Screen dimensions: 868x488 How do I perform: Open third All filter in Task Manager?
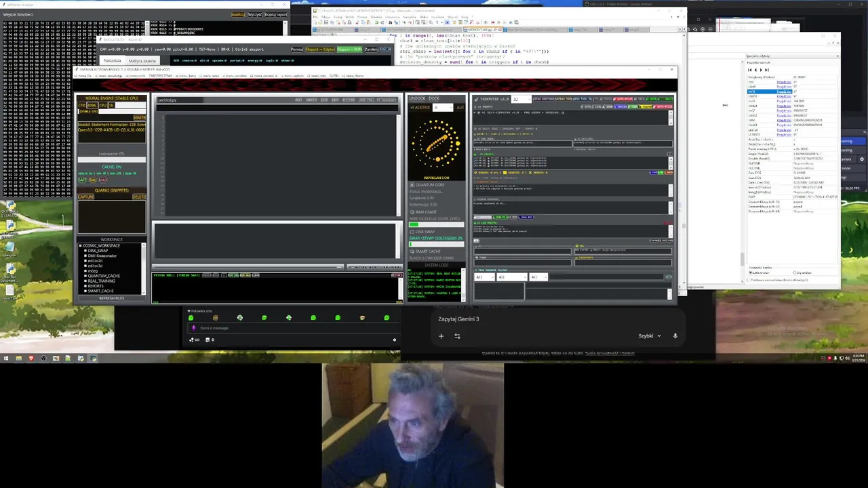(x=538, y=277)
